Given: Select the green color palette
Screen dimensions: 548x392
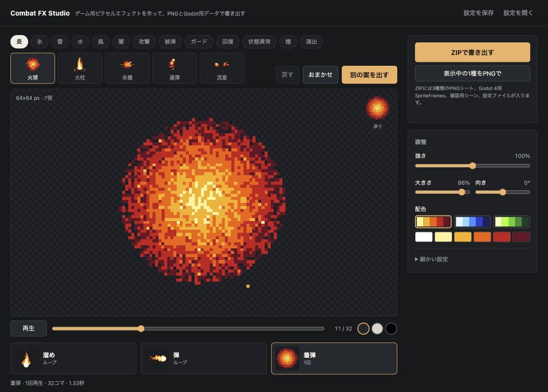Looking at the screenshot, I should coord(512,221).
